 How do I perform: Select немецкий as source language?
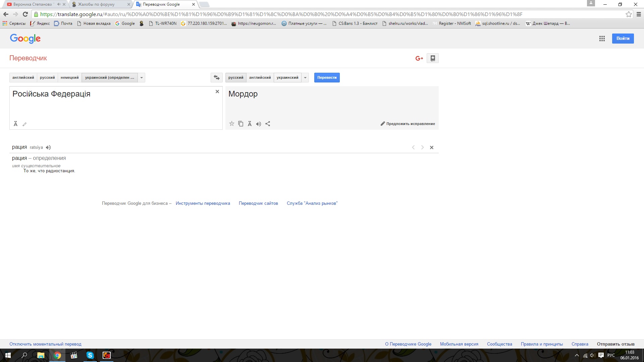pyautogui.click(x=69, y=77)
